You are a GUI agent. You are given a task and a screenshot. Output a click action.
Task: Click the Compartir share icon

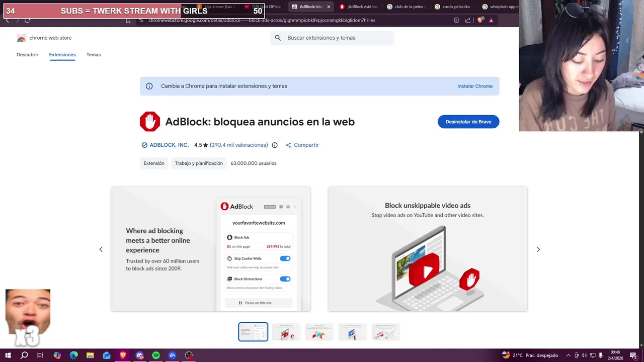pos(288,145)
